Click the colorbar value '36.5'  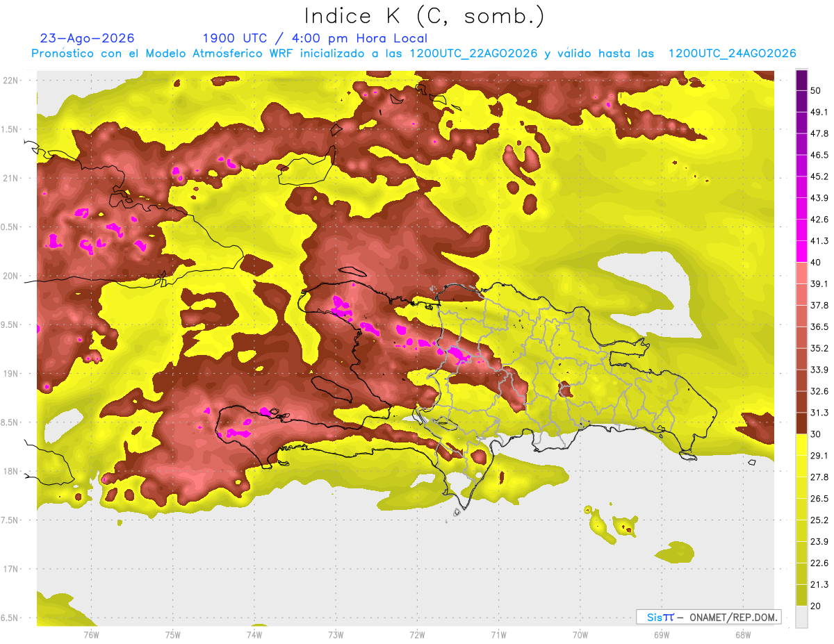click(819, 327)
